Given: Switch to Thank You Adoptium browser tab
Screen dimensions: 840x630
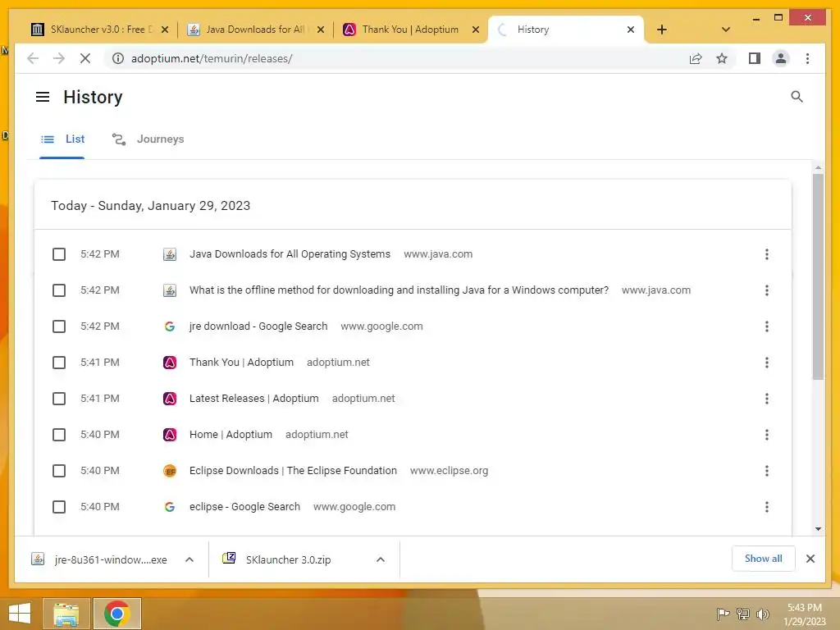Looking at the screenshot, I should click(410, 30).
